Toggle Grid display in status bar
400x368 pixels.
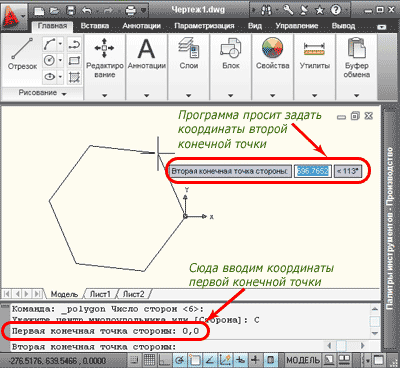pyautogui.click(x=149, y=360)
